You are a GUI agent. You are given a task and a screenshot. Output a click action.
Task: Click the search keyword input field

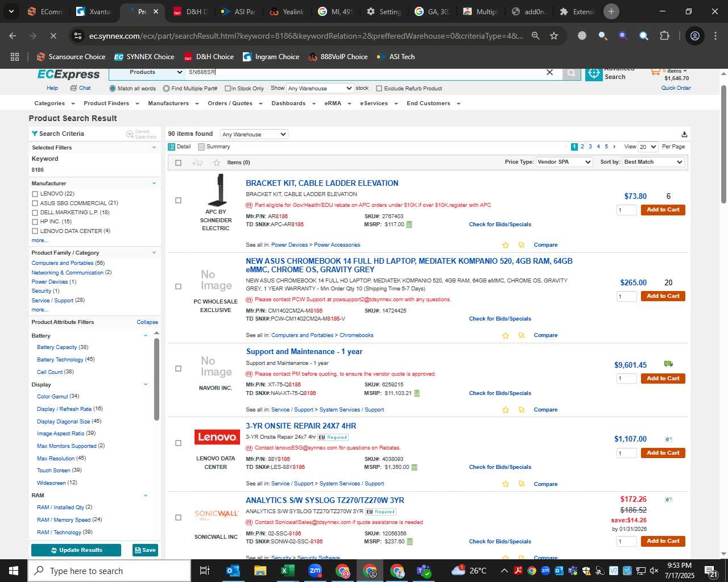pyautogui.click(x=364, y=72)
